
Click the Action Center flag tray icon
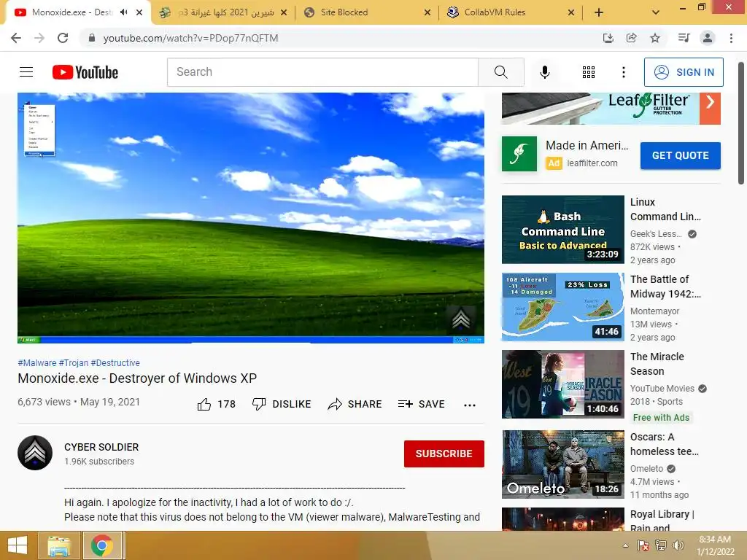pos(643,545)
